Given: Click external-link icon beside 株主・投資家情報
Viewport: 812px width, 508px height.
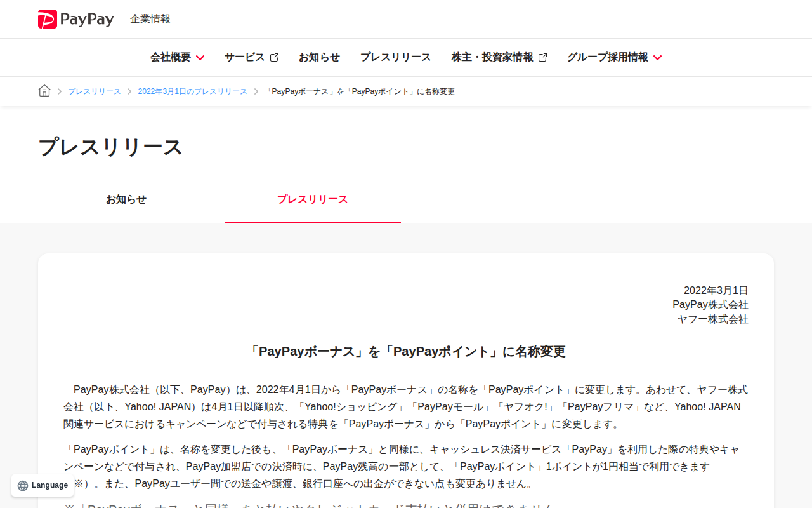Looking at the screenshot, I should (542, 58).
